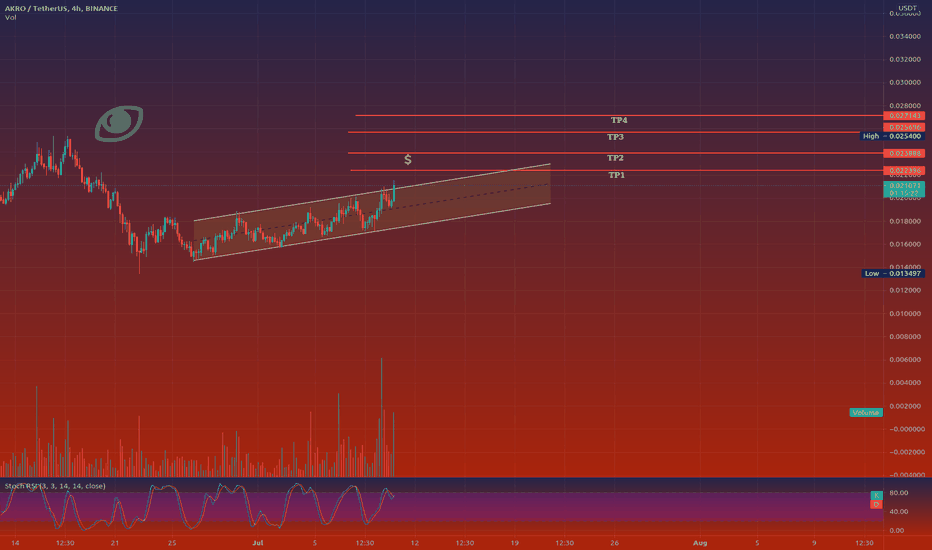Click the 21 date label on time axis
The height and width of the screenshot is (550, 932).
[x=115, y=543]
